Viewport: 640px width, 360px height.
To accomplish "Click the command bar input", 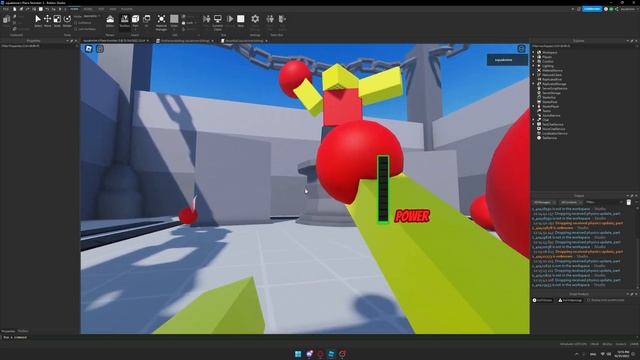I will point(318,338).
